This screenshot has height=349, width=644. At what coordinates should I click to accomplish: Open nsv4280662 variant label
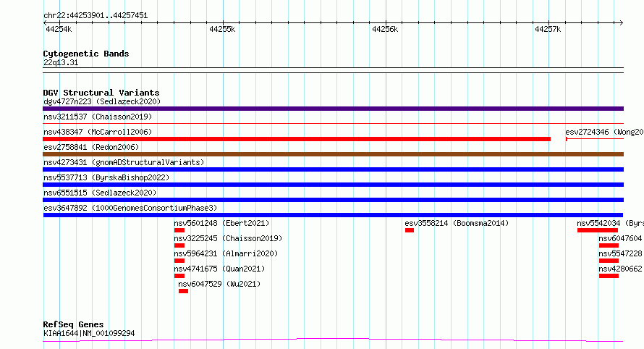click(620, 269)
